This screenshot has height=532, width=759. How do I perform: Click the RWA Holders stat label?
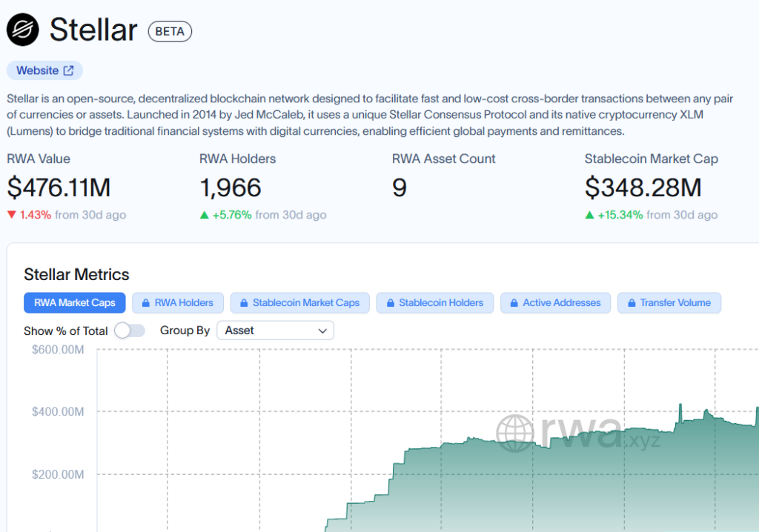click(x=238, y=159)
